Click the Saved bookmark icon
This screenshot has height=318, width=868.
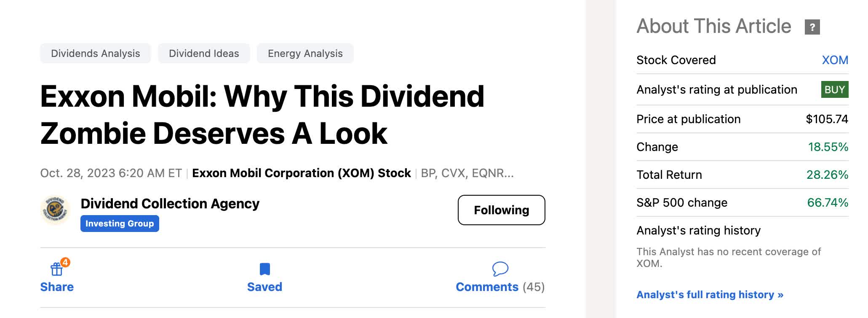264,269
